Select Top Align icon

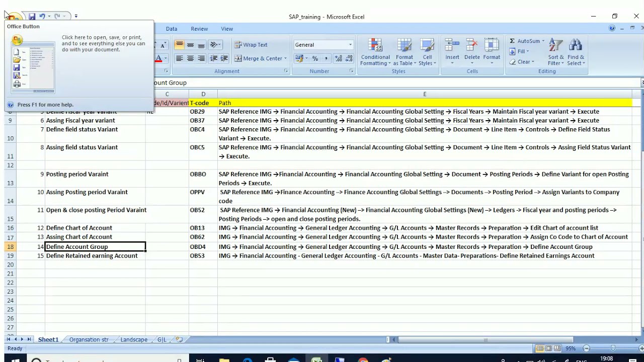tap(179, 45)
